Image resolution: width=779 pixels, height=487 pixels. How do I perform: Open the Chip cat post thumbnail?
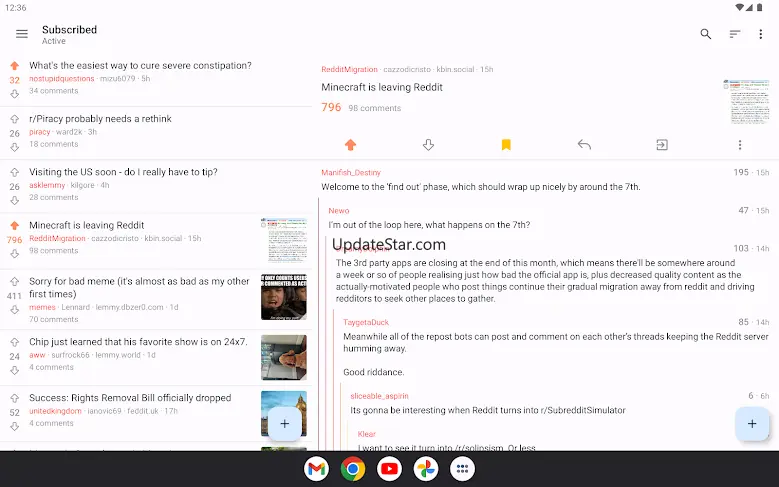(284, 357)
